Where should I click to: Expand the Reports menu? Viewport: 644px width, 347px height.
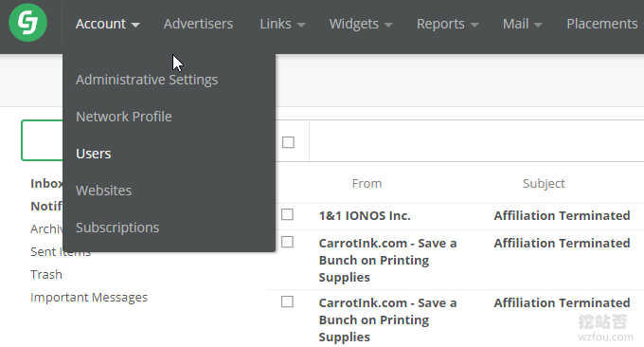[448, 24]
